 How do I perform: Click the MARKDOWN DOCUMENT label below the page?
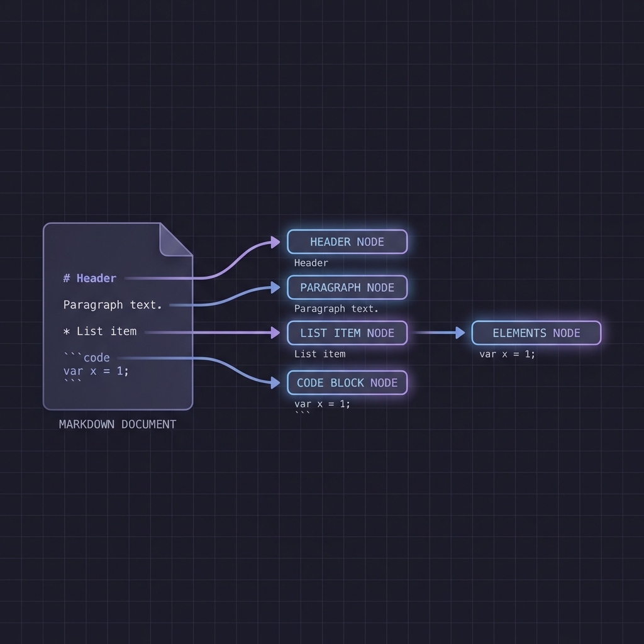118,424
